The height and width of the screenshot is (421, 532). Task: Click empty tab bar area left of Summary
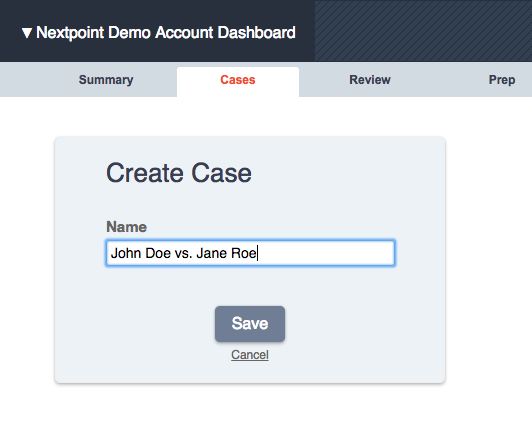[x=37, y=80]
